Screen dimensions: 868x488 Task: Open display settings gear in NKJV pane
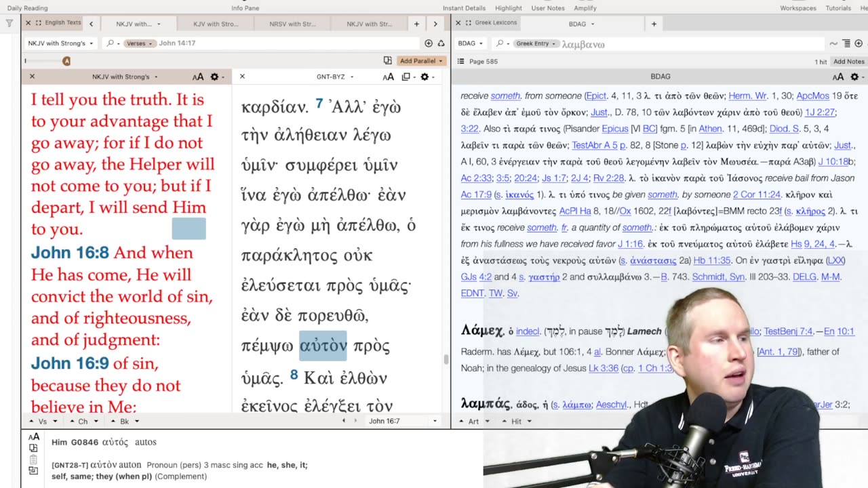[x=216, y=77]
